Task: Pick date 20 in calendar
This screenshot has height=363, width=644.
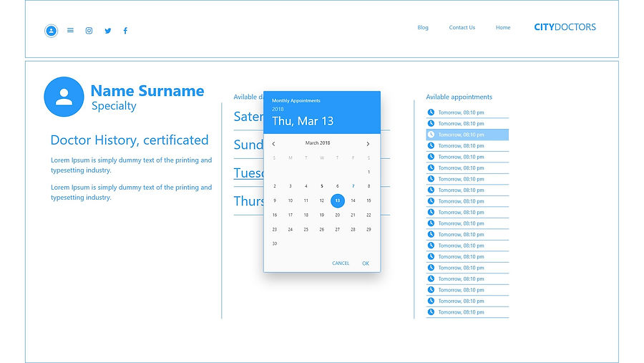Action: (337, 215)
